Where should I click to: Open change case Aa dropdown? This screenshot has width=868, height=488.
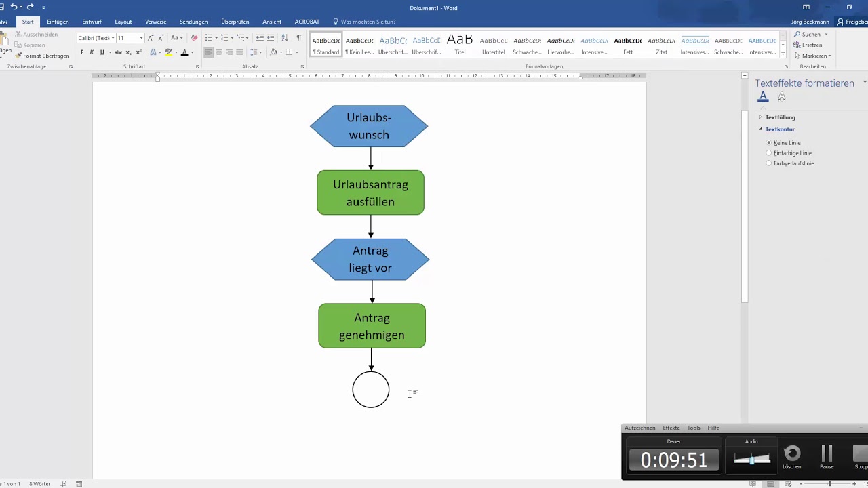point(176,38)
